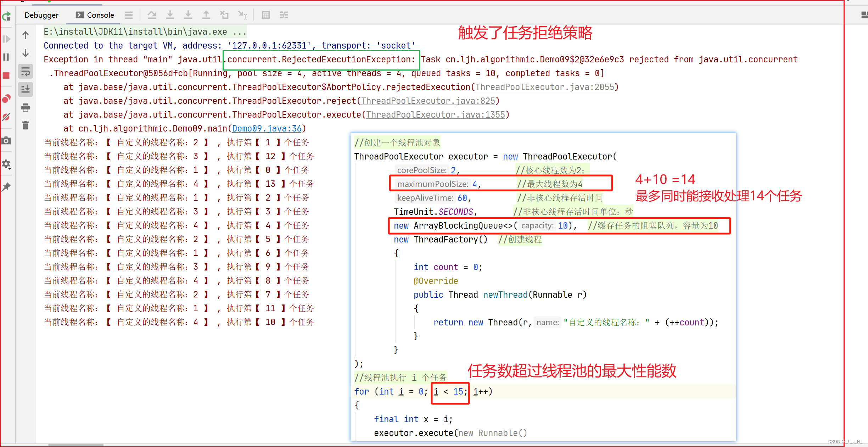Viewport: 868px width, 447px height.
Task: Click Show Execution Point icon
Action: tap(129, 15)
